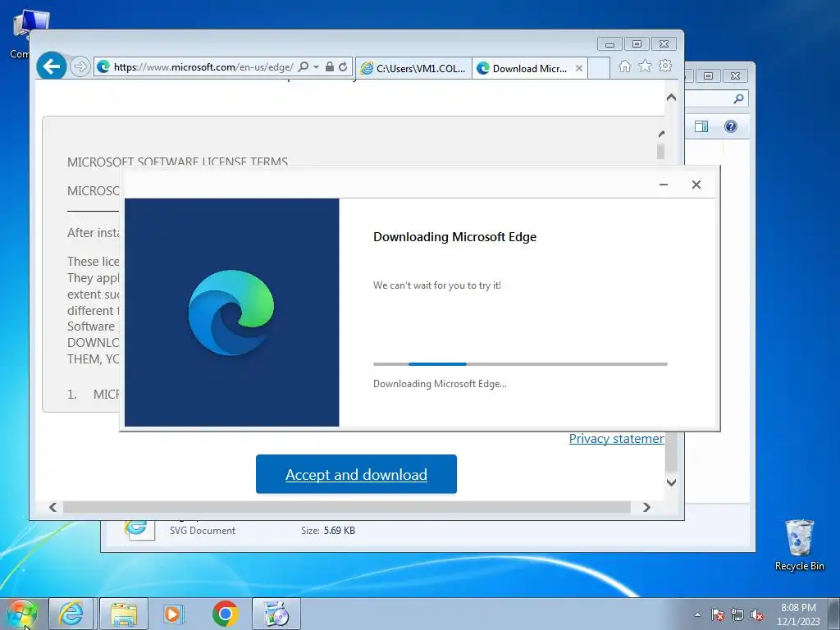Click Accept and download button
The image size is (840, 630).
click(356, 474)
